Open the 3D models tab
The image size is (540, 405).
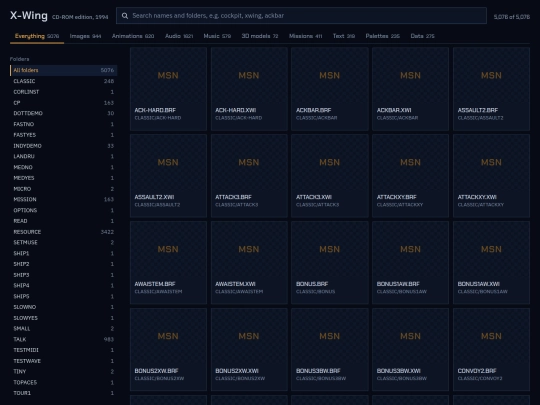pos(260,36)
